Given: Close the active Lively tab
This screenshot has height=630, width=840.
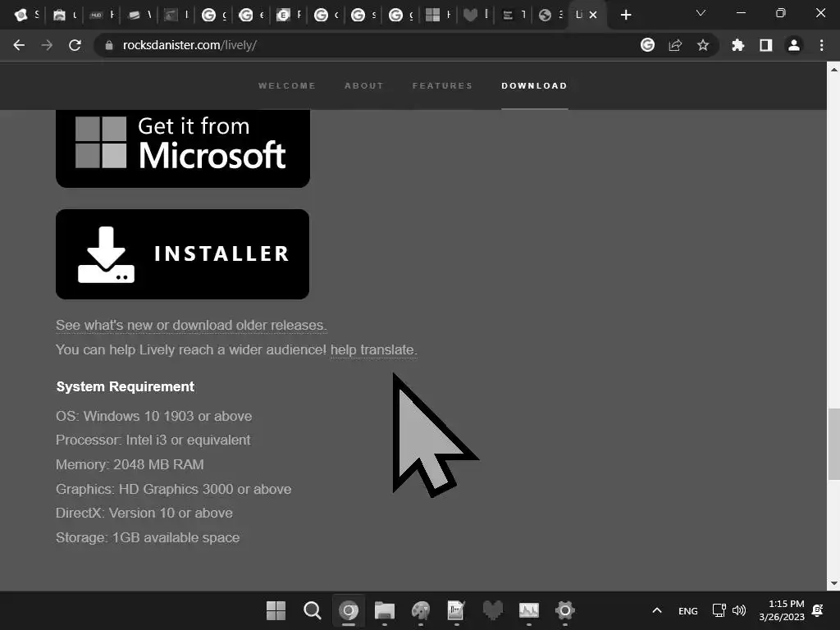Looking at the screenshot, I should click(x=593, y=15).
